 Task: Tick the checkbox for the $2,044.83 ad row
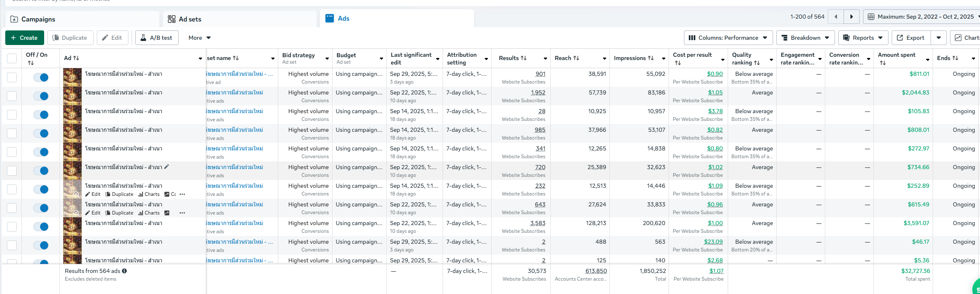(x=12, y=96)
